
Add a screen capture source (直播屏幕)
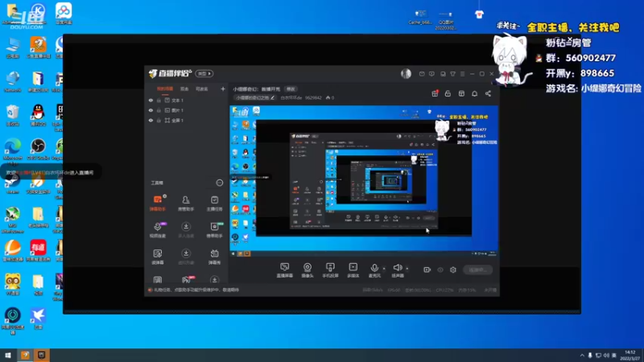pyautogui.click(x=285, y=270)
